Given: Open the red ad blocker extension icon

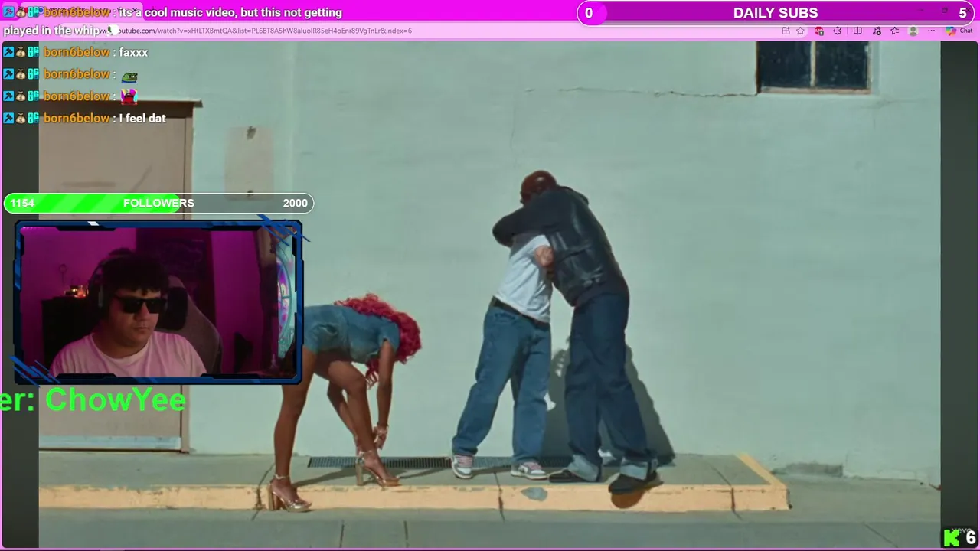Looking at the screenshot, I should click(819, 31).
